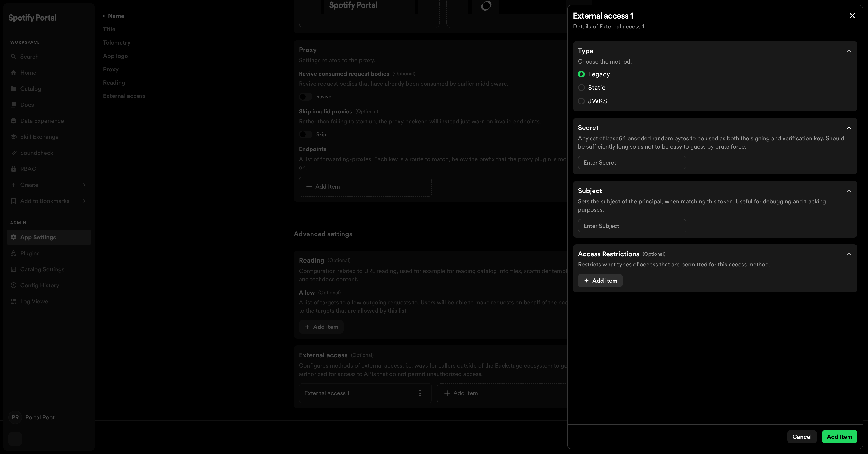Click the Docs library icon

point(14,105)
